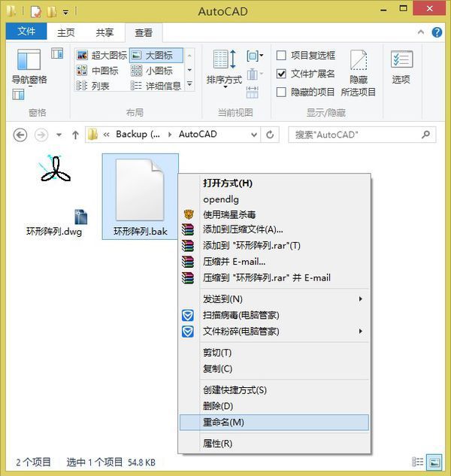The image size is (451, 476).
Task: Open Customize Quick Access Toolbar dropdown
Action: coord(65,12)
